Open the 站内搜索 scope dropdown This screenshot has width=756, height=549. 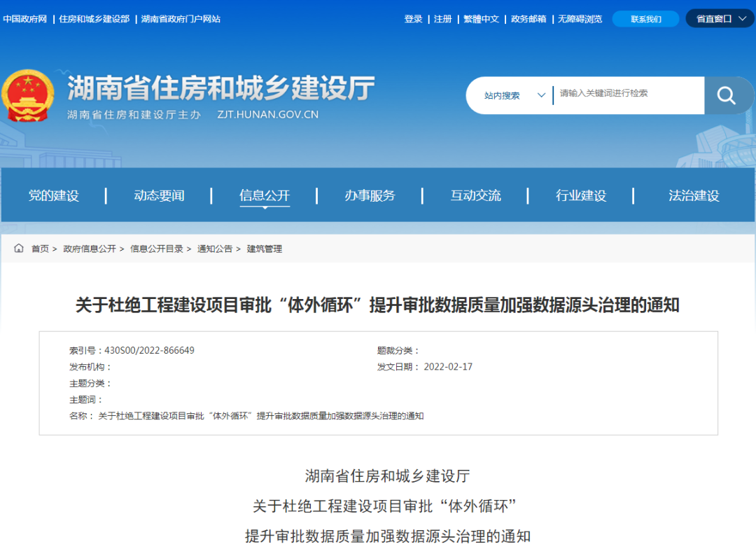click(x=514, y=95)
